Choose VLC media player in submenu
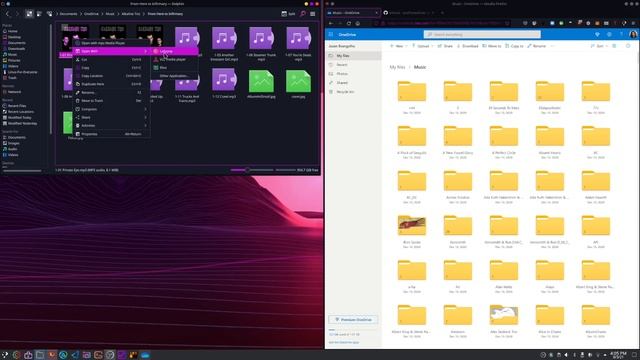Viewport: 640px width, 360px height. coord(175,60)
